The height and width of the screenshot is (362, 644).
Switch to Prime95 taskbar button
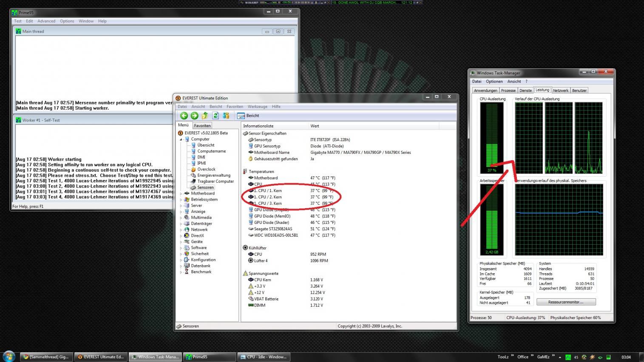click(210, 357)
